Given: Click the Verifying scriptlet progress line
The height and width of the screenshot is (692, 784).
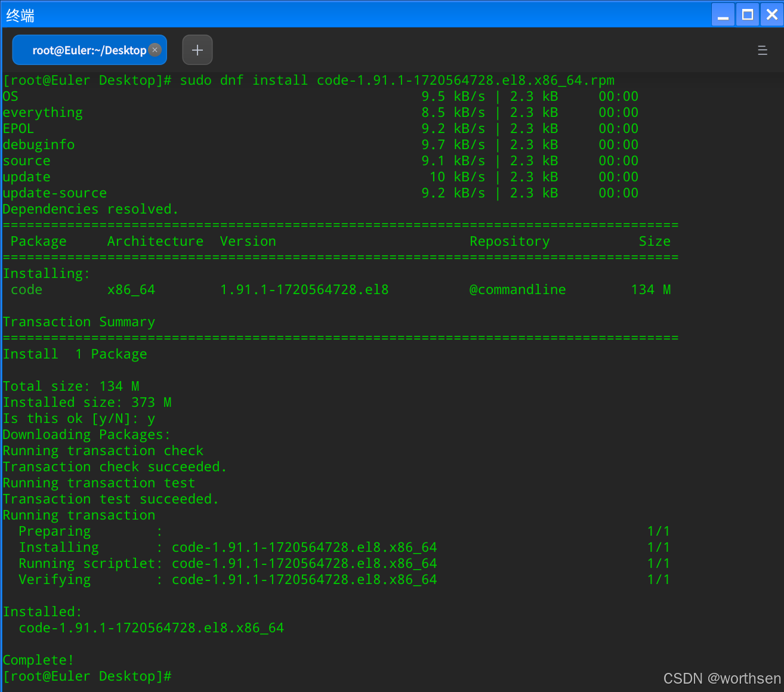Looking at the screenshot, I should click(x=54, y=579).
